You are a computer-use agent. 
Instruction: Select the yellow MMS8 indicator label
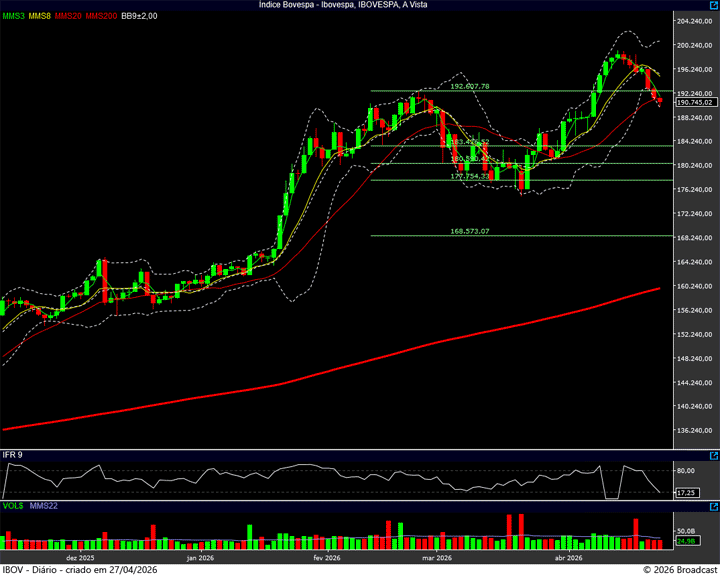[x=40, y=17]
